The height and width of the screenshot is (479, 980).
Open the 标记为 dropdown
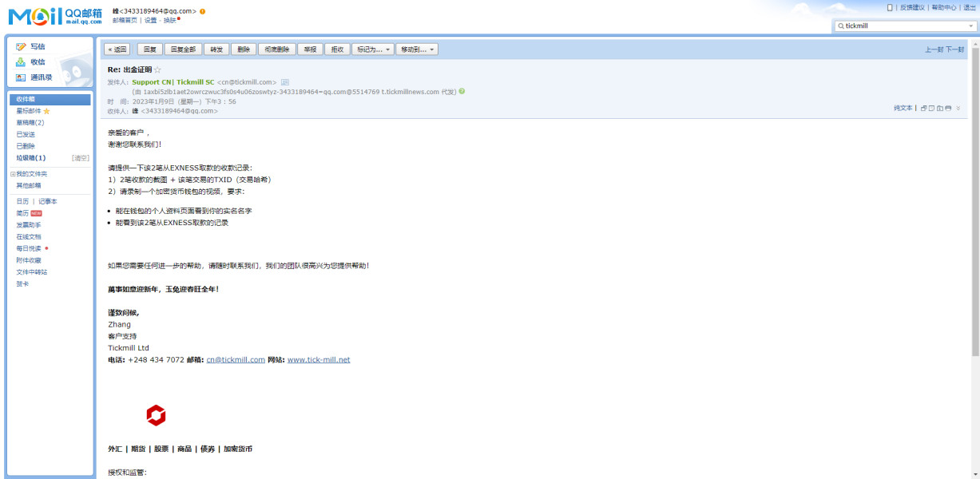click(374, 49)
